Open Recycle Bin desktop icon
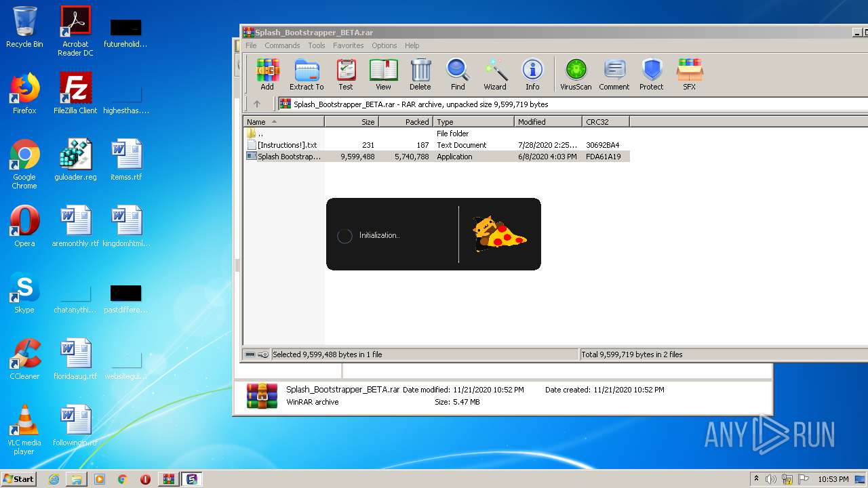Screen dimensions: 868x488 (x=24, y=27)
